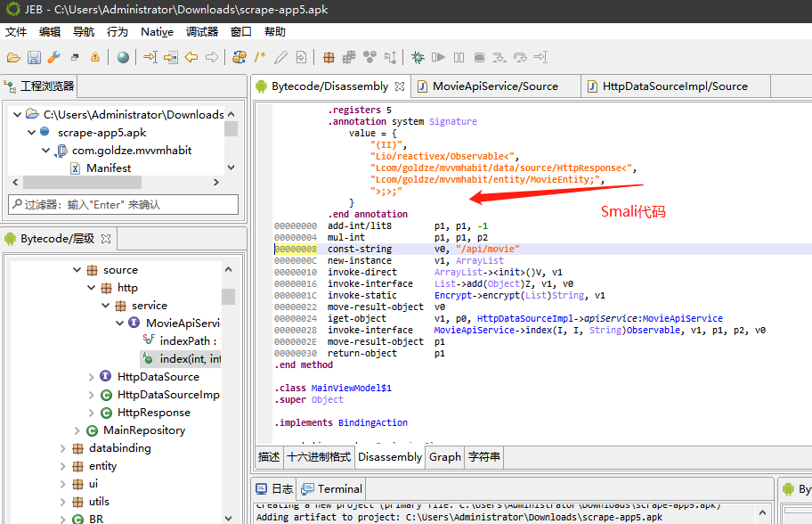Click the debugger stop square icon

point(480,57)
